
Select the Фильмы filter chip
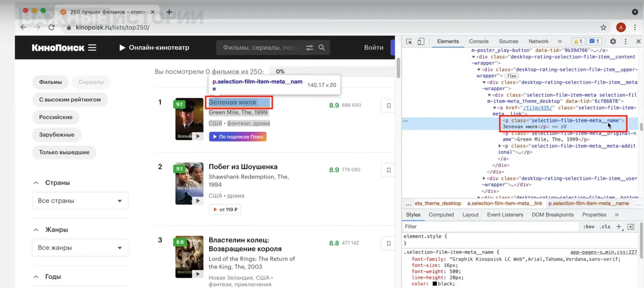point(50,82)
